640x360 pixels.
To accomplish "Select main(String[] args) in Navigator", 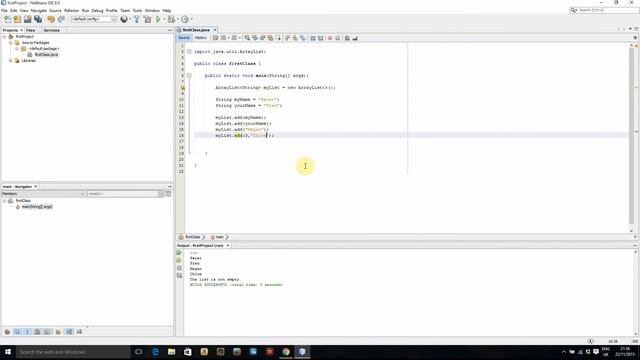I will tap(37, 207).
